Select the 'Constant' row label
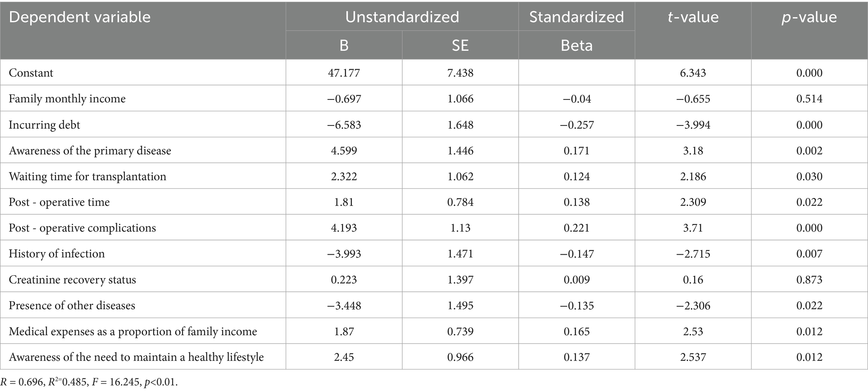868x391 pixels. point(31,73)
